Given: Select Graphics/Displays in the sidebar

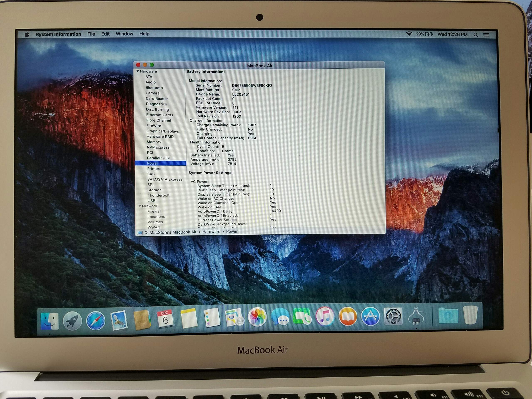Looking at the screenshot, I should pyautogui.click(x=163, y=131).
